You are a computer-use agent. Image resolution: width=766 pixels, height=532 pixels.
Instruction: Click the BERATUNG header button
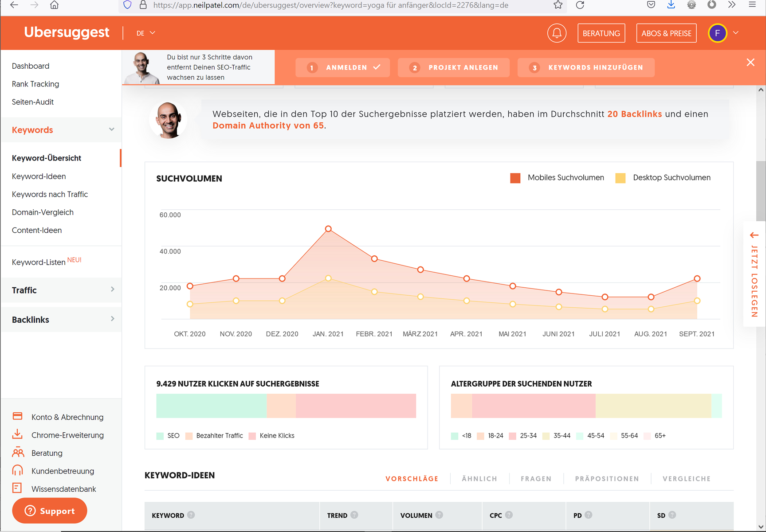pos(601,33)
